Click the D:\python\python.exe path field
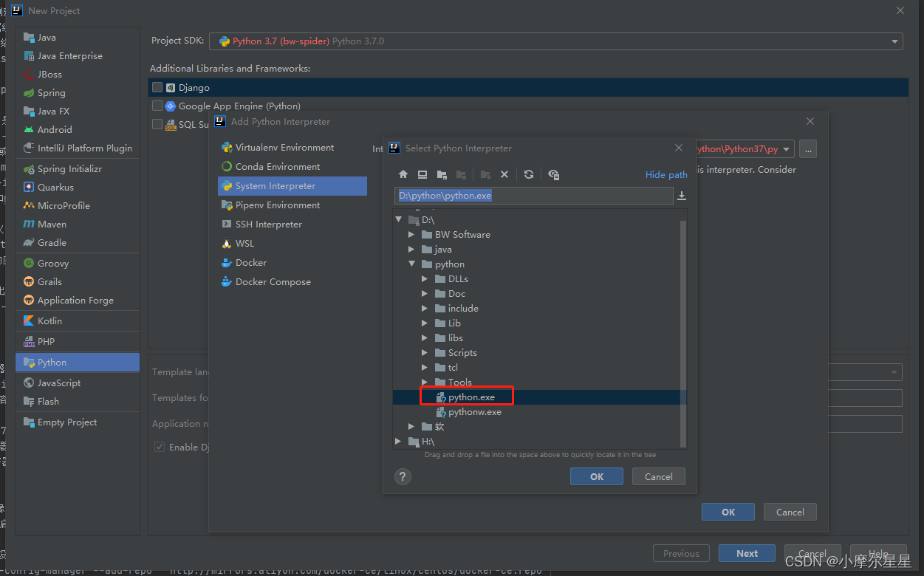The width and height of the screenshot is (924, 576). (534, 196)
